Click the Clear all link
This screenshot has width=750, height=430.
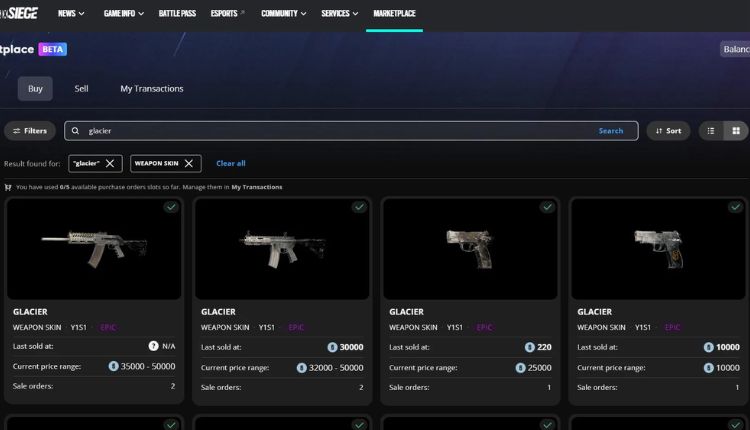[x=231, y=163]
